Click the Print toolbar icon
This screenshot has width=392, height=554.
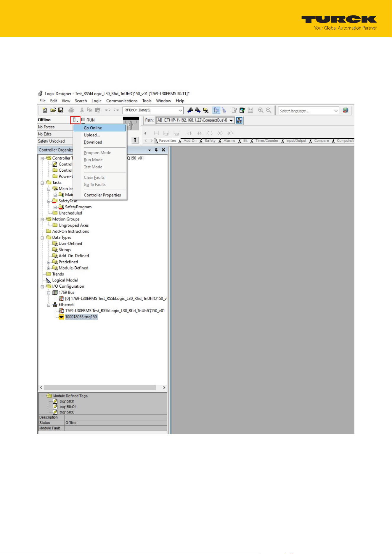71,110
